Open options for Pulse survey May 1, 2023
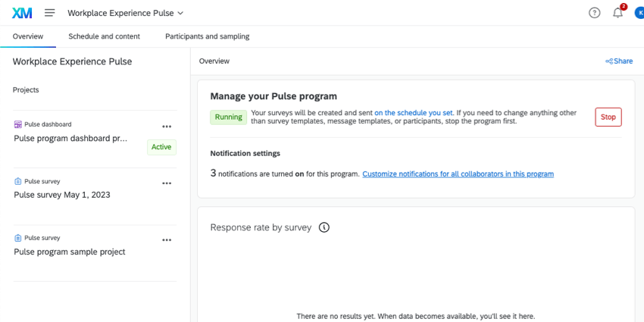Screen dimensions: 644x322 pos(167,183)
